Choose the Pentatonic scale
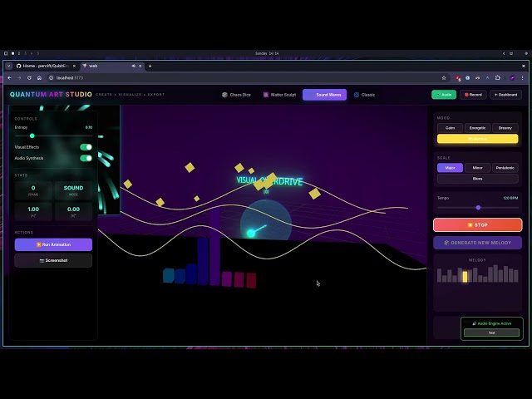Screen dimensions: 532x399 coord(505,168)
